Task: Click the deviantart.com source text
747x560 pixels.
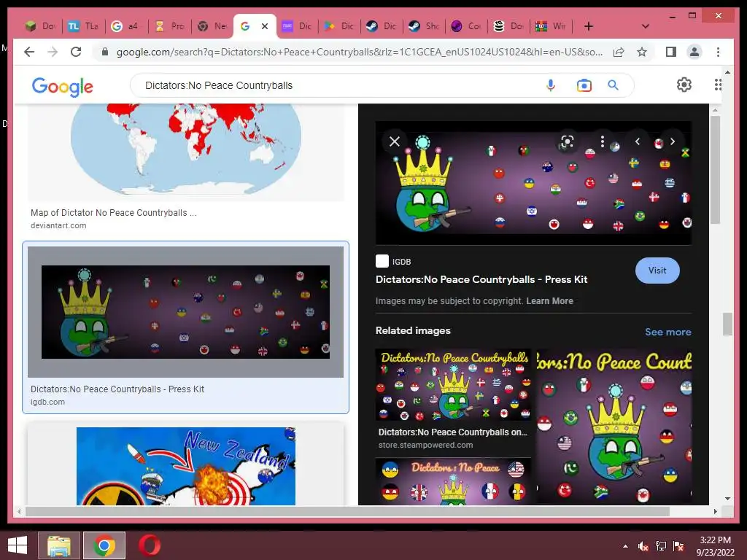Action: pyautogui.click(x=58, y=226)
